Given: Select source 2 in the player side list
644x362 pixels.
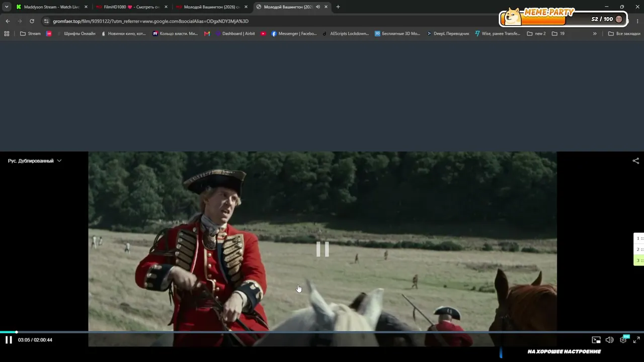Looking at the screenshot, I should 639,249.
